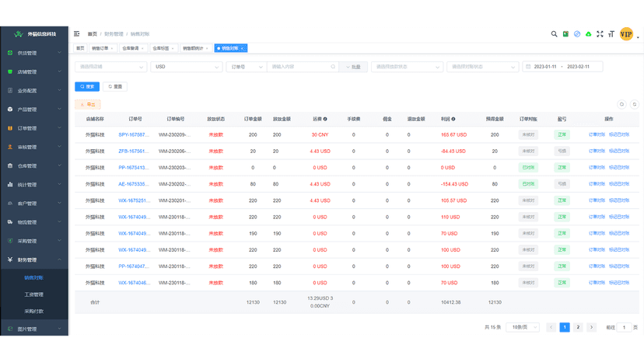This screenshot has width=644, height=362.
Task: Click the 采购管理 shield icon in sidebar
Action: [x=10, y=241]
